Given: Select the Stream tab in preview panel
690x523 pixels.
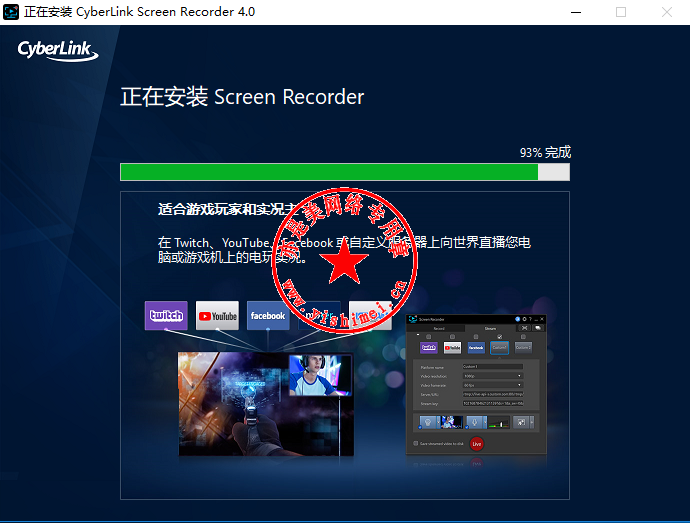Looking at the screenshot, I should coord(490,328).
